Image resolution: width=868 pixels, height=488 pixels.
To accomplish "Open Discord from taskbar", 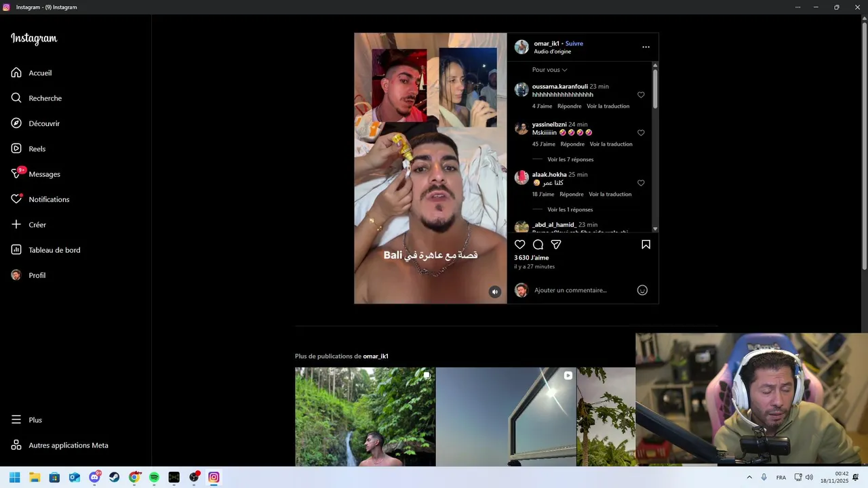I will point(94,477).
